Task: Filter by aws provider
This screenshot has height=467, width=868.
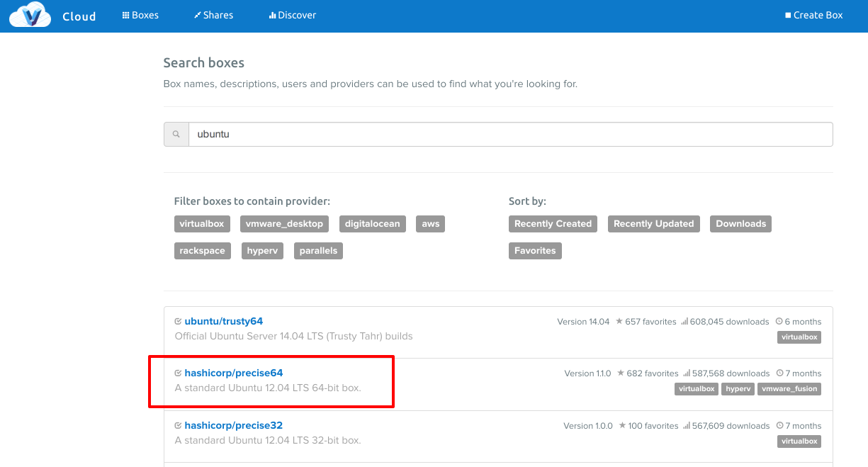Action: point(431,224)
